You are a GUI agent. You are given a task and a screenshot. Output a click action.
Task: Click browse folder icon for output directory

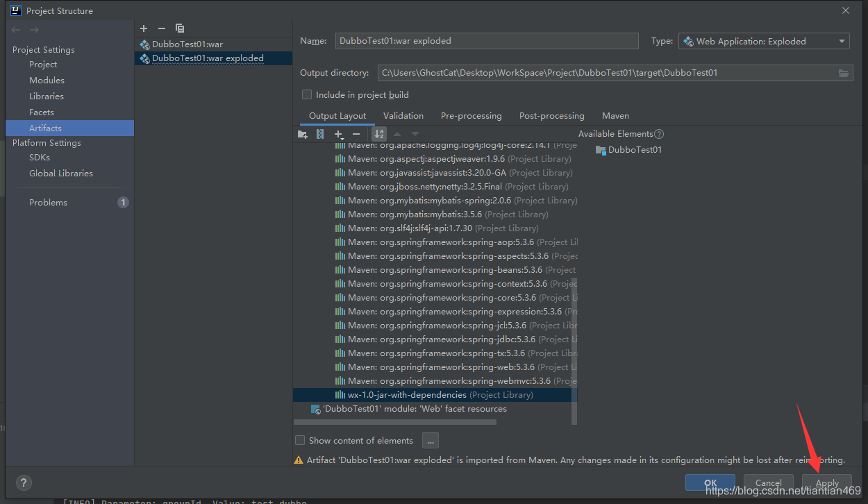(x=844, y=73)
